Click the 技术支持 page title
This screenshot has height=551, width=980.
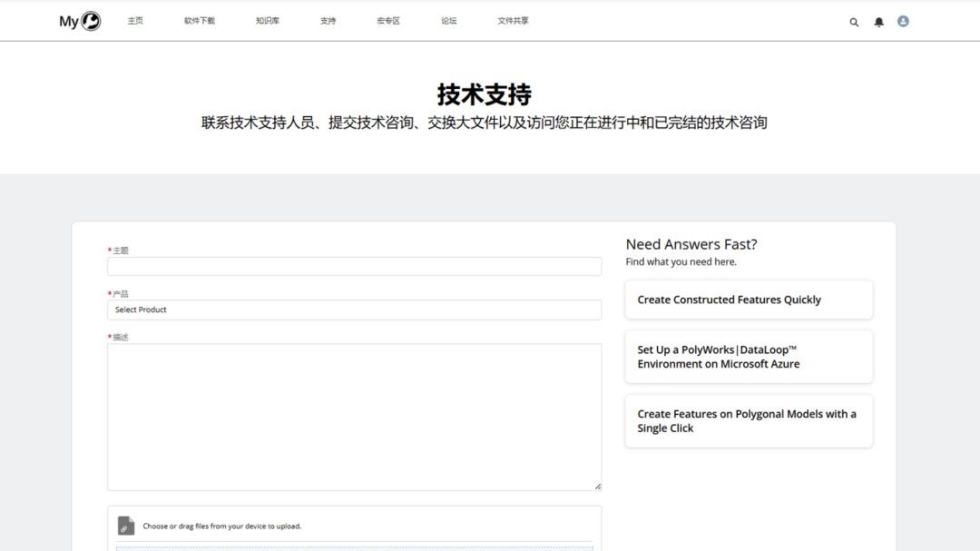coord(485,95)
